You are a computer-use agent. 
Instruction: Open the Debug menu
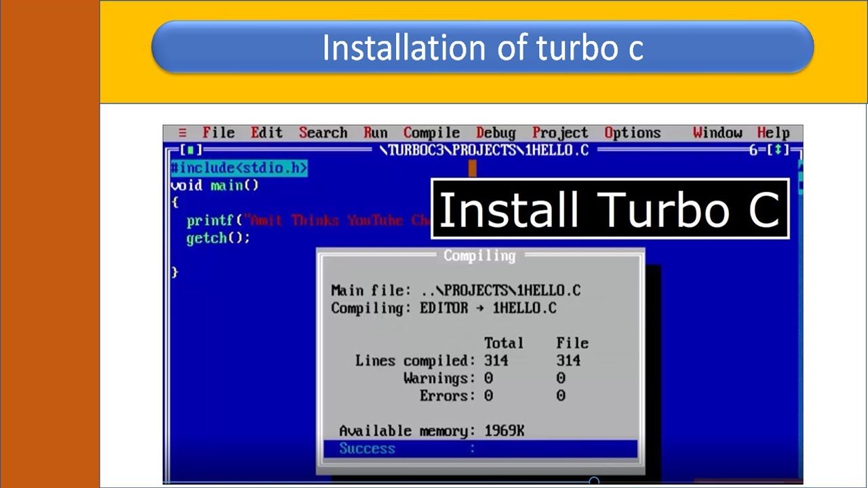coord(496,133)
